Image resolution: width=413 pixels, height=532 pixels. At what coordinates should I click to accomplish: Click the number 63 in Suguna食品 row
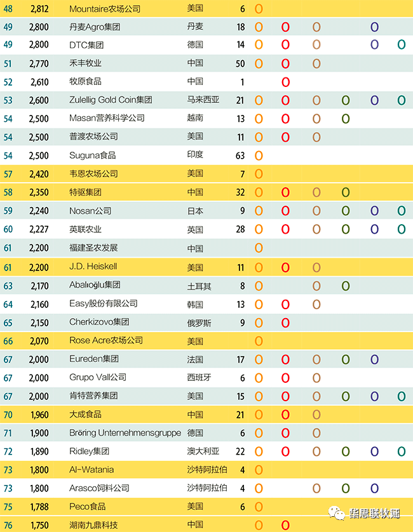click(x=240, y=156)
